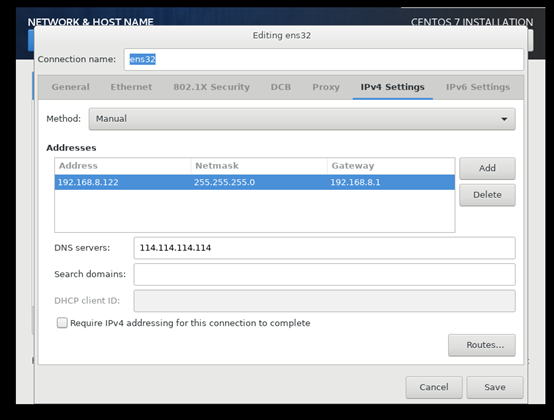Switch to the General tab
The height and width of the screenshot is (420, 554).
click(x=70, y=87)
